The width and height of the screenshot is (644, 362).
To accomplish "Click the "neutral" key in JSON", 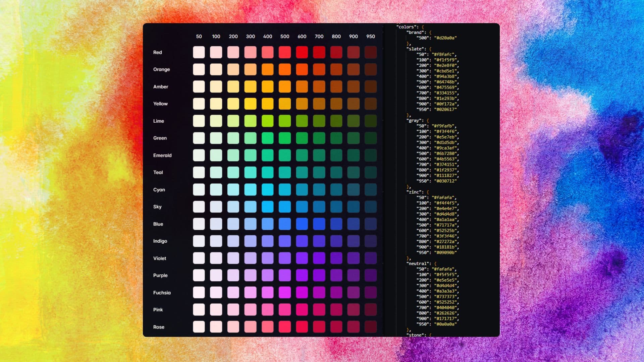I will coord(418,263).
